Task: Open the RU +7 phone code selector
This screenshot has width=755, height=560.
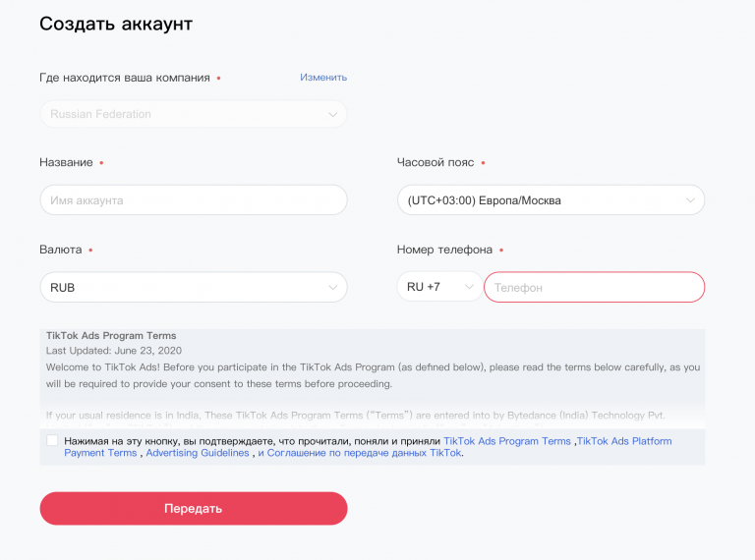Action: tap(433, 288)
